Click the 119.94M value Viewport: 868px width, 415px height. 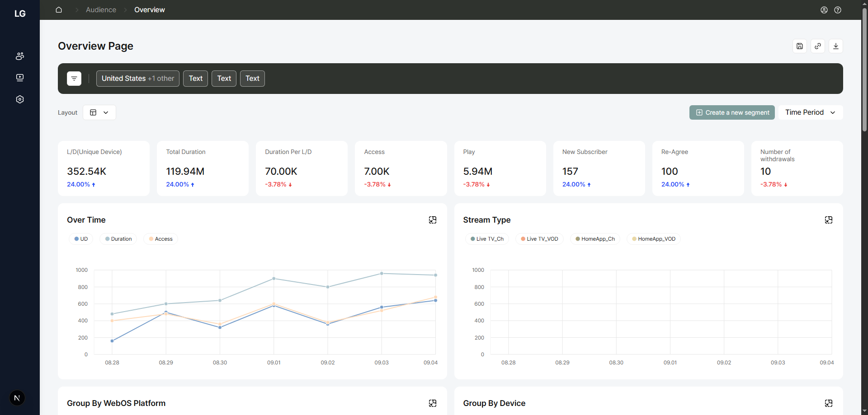click(185, 172)
